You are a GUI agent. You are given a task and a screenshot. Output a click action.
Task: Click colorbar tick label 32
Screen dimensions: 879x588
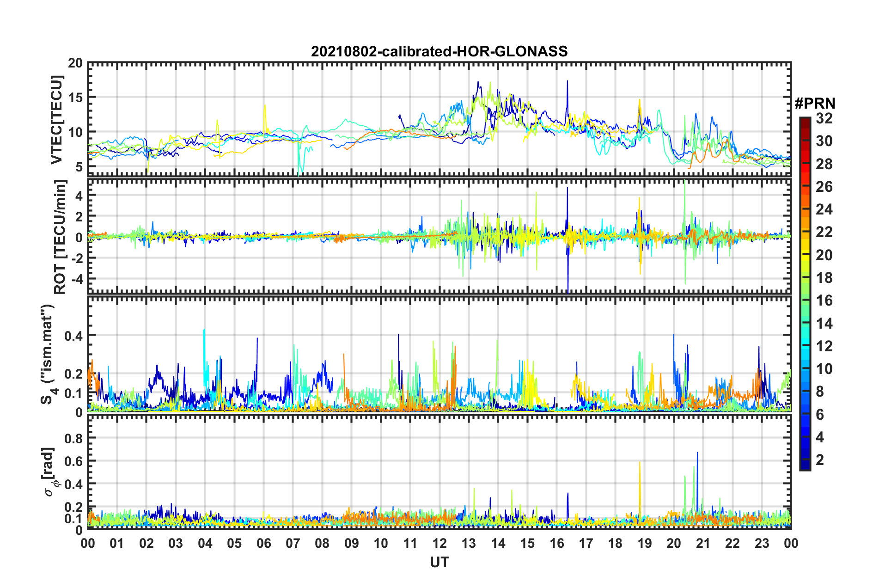pyautogui.click(x=824, y=118)
